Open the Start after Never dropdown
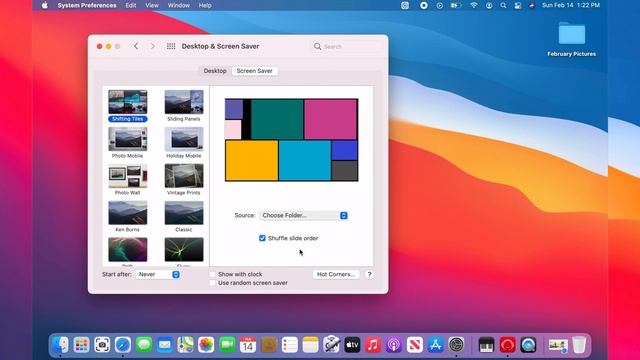Viewport: 640px width, 360px height. 158,274
